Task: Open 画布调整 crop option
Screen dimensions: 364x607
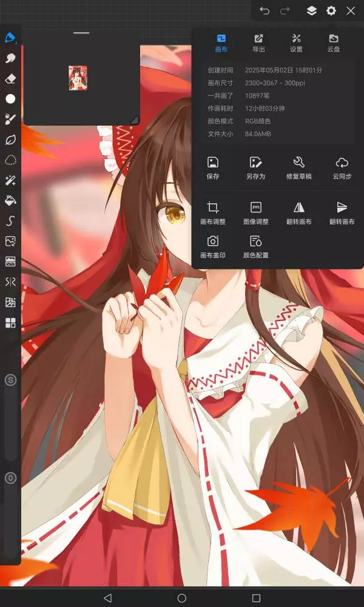Action: (x=213, y=214)
